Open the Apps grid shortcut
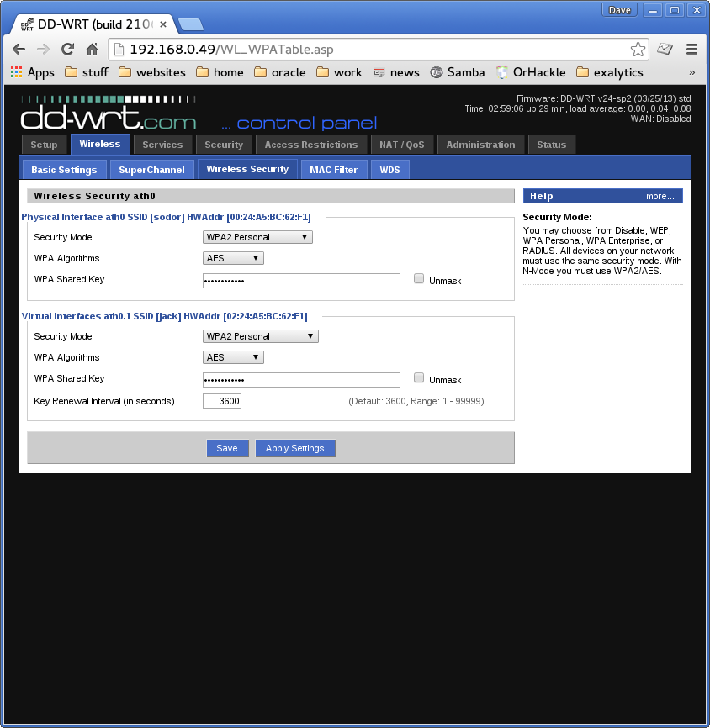The width and height of the screenshot is (710, 728). [x=33, y=72]
